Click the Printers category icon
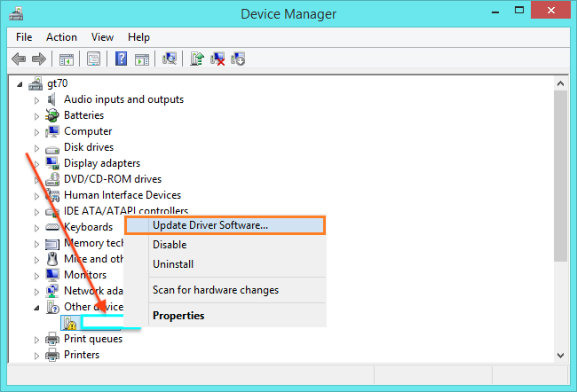 pyautogui.click(x=52, y=355)
